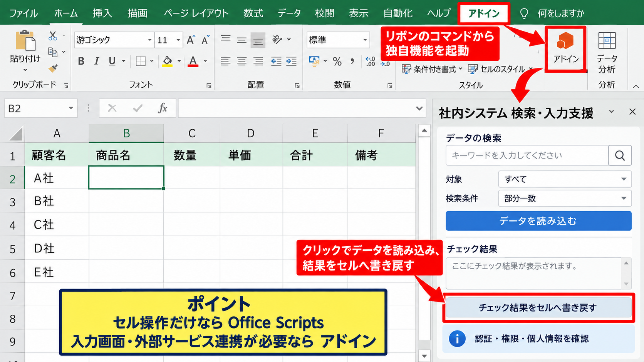This screenshot has height=362, width=644.
Task: Click the Increase Font Size icon
Action: [191, 40]
